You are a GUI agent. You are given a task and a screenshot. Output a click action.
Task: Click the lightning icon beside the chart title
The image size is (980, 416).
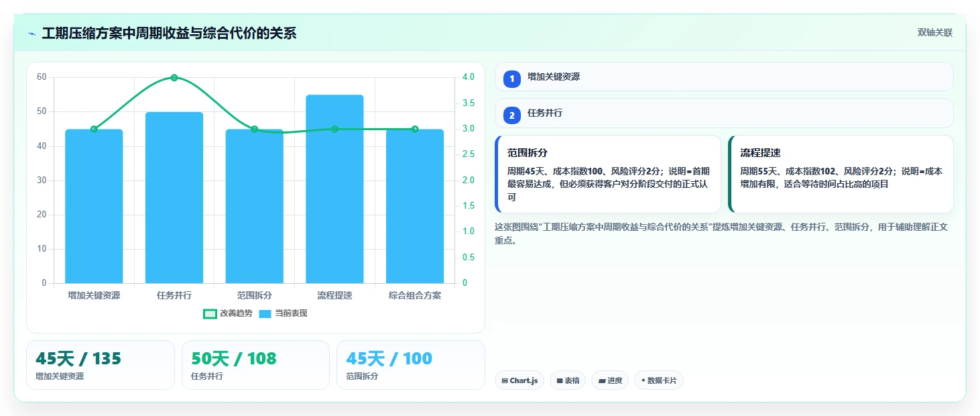[x=32, y=34]
